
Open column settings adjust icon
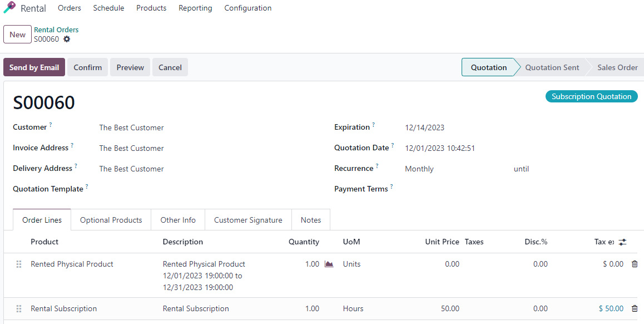pyautogui.click(x=623, y=242)
